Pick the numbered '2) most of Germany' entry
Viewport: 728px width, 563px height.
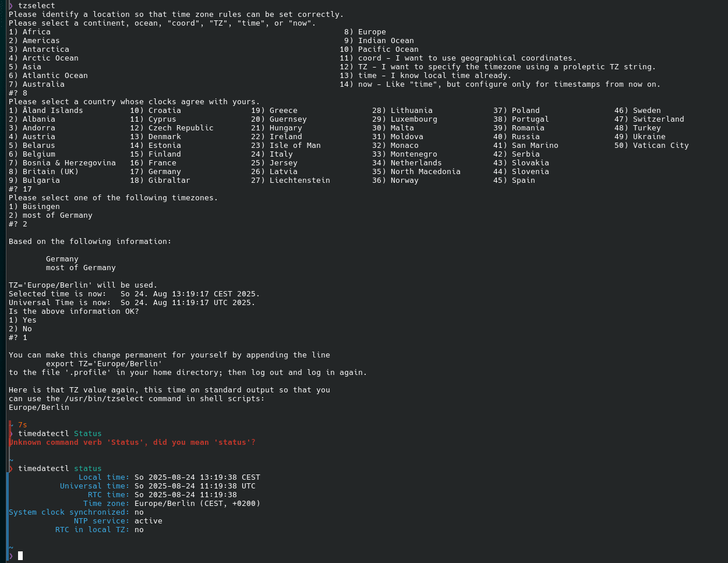(x=50, y=215)
